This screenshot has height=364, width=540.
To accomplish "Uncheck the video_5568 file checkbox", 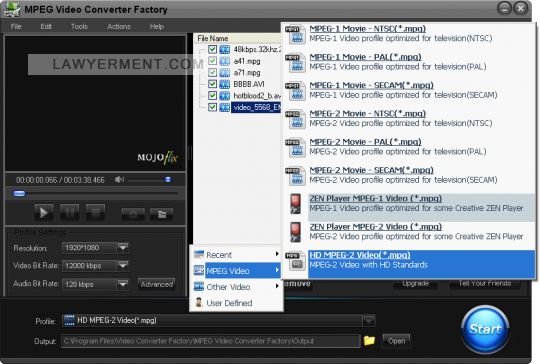I will [212, 107].
